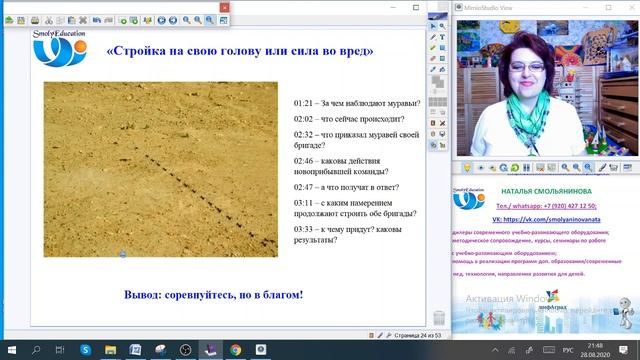The width and height of the screenshot is (640, 360).
Task: Click the blue G icon in View toolbar
Action: [x=504, y=168]
